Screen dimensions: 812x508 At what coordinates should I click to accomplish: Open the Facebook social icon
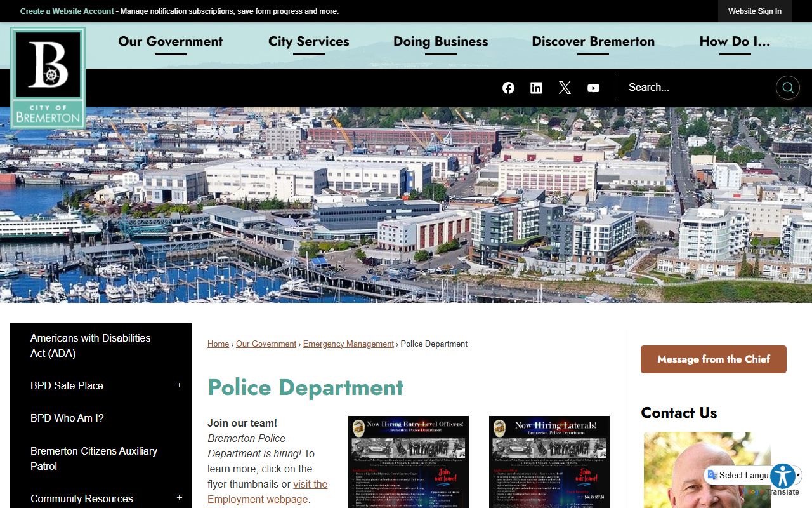tap(508, 88)
